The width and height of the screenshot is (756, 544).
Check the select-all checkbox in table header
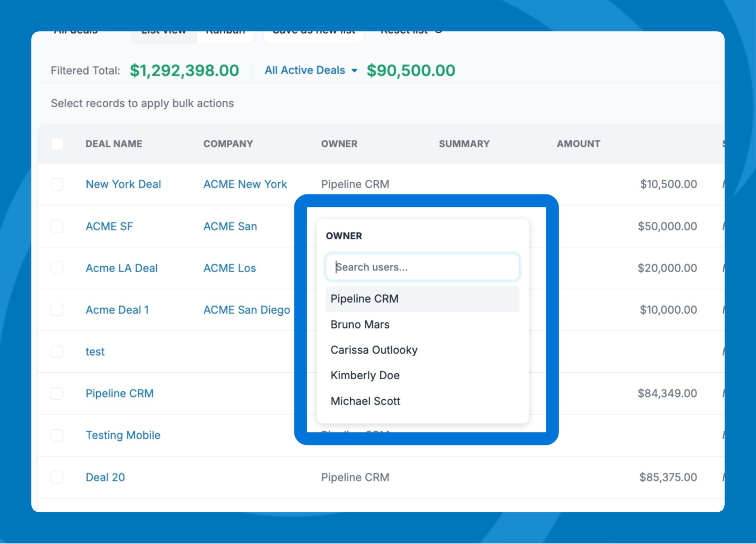(x=57, y=144)
